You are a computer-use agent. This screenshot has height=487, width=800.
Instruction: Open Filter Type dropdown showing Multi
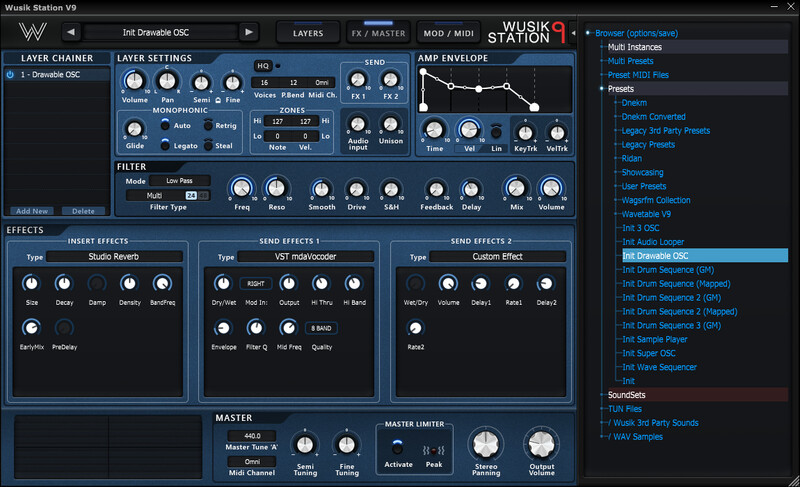pyautogui.click(x=155, y=195)
